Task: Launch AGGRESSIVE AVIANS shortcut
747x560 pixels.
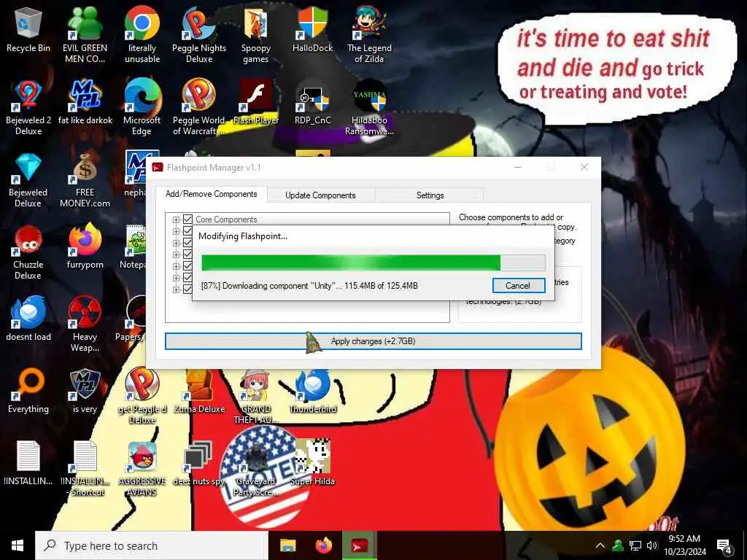Action: (x=142, y=469)
